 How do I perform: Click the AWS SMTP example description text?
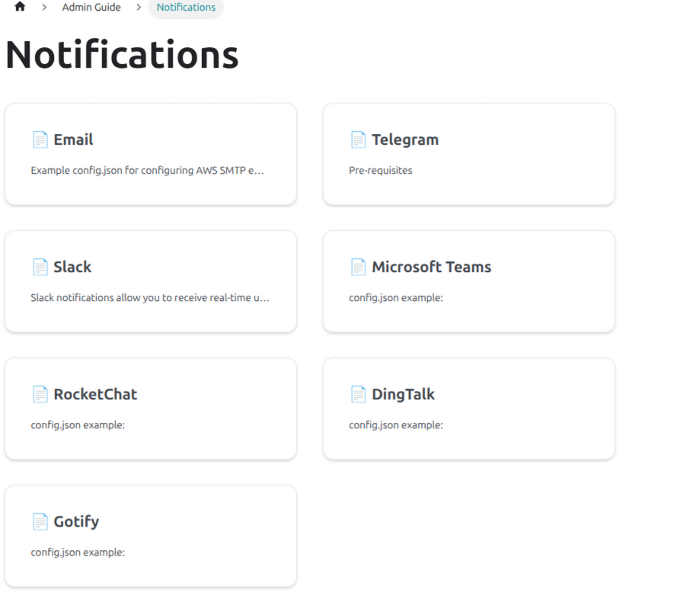coord(147,171)
